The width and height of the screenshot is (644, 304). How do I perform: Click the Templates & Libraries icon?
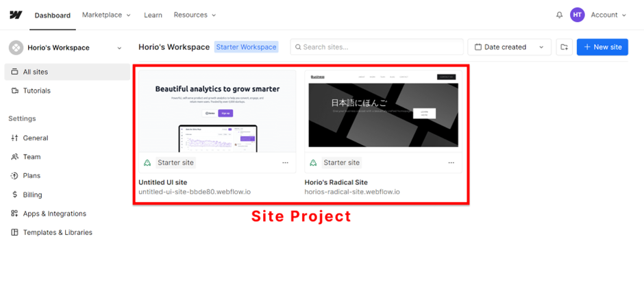pyautogui.click(x=15, y=232)
